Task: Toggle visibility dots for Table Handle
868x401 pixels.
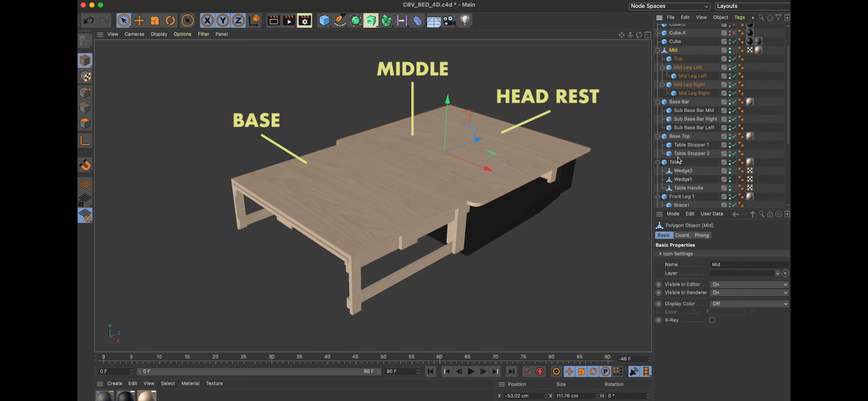Action: (730, 188)
